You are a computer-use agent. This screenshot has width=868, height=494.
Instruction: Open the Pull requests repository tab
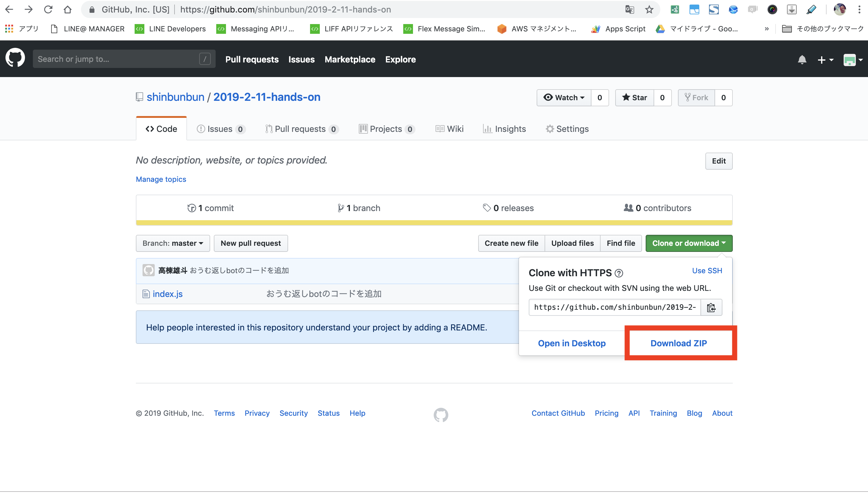coord(302,129)
